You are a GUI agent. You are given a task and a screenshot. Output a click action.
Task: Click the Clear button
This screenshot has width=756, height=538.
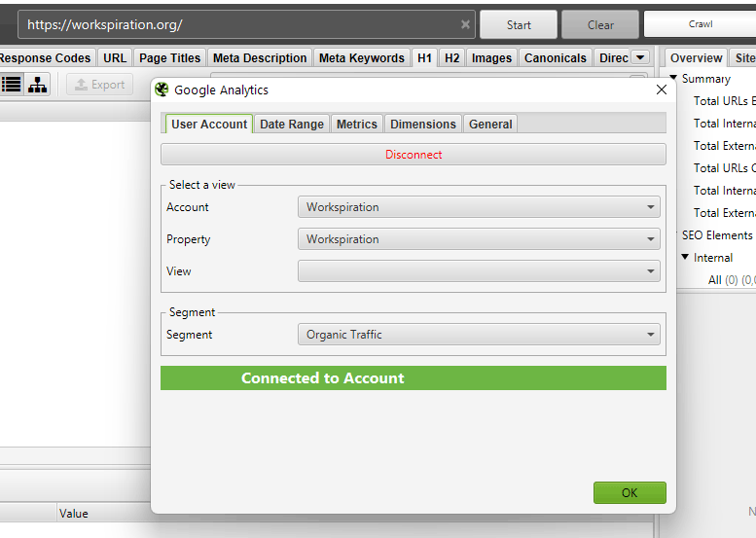(x=600, y=24)
